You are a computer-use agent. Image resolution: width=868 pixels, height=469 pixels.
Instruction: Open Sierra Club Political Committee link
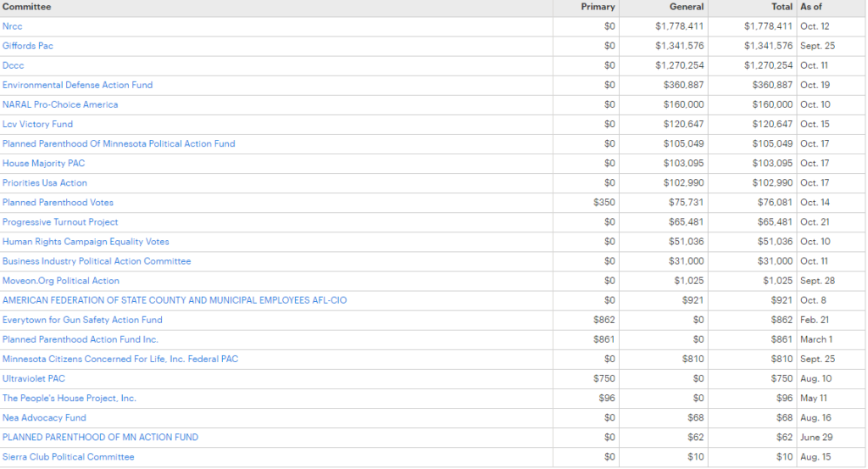tap(68, 456)
